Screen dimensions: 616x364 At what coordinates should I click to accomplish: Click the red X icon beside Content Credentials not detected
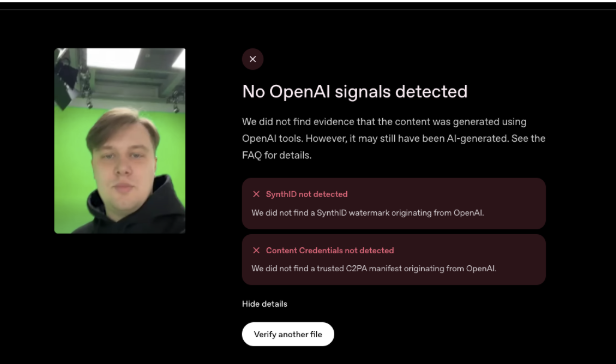256,250
